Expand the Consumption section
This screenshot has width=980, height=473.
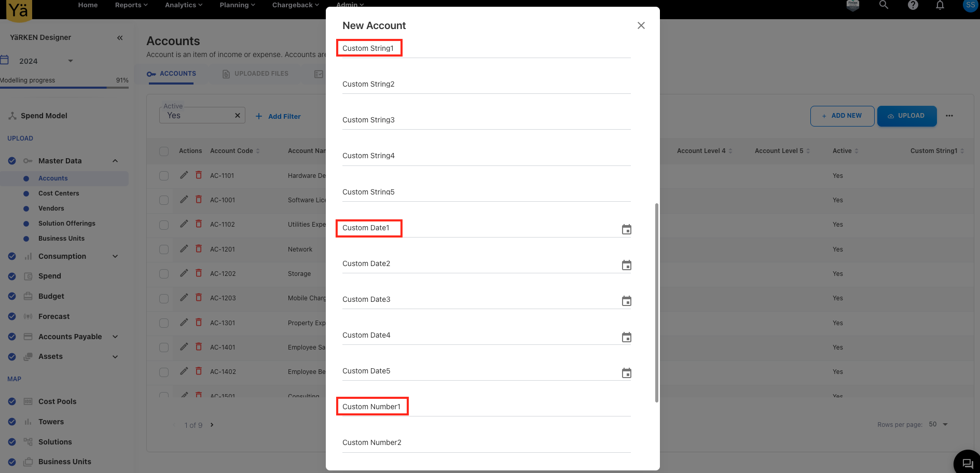pyautogui.click(x=115, y=256)
